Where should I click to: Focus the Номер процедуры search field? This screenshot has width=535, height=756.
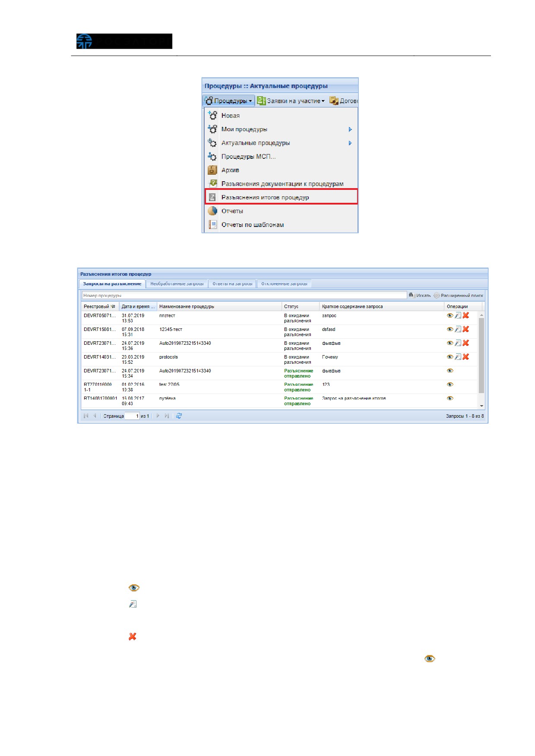(x=244, y=296)
